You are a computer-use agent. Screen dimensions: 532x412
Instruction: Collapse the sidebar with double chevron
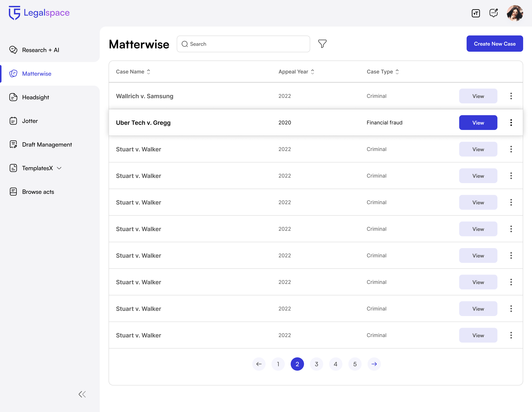[82, 394]
